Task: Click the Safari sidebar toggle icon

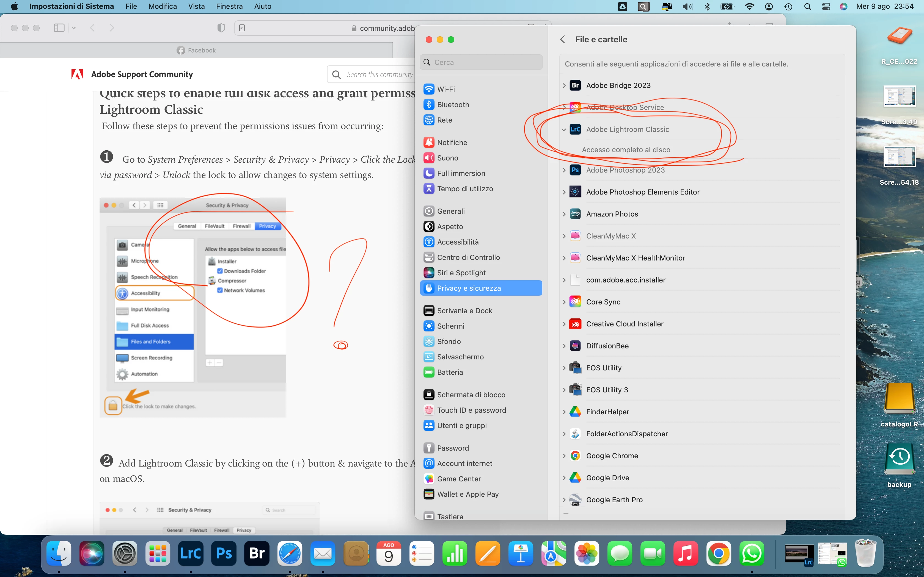Action: coord(59,27)
